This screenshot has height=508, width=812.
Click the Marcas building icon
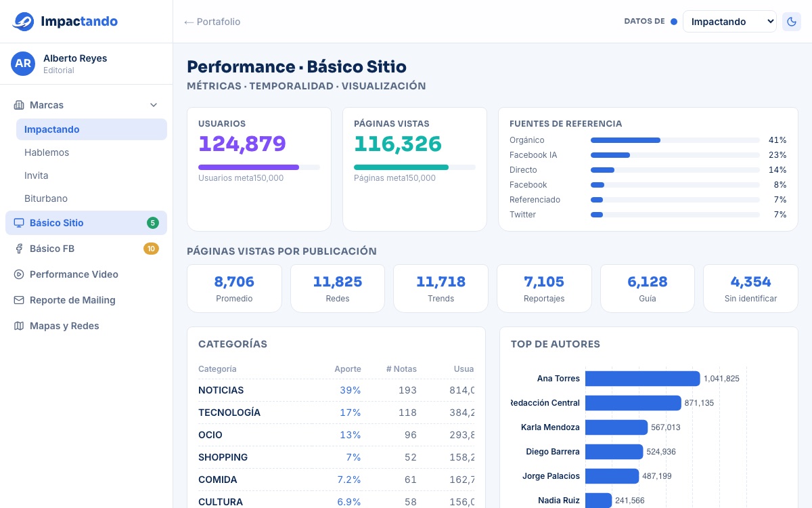coord(19,105)
